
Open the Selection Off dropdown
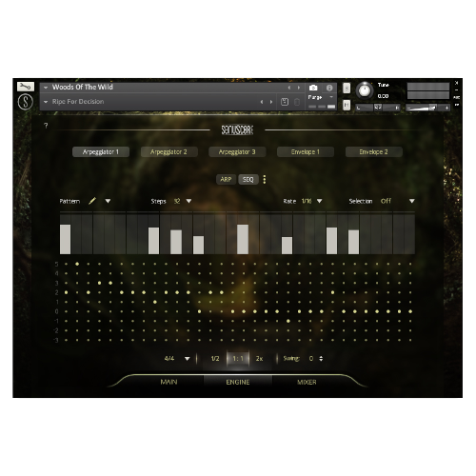click(x=412, y=201)
